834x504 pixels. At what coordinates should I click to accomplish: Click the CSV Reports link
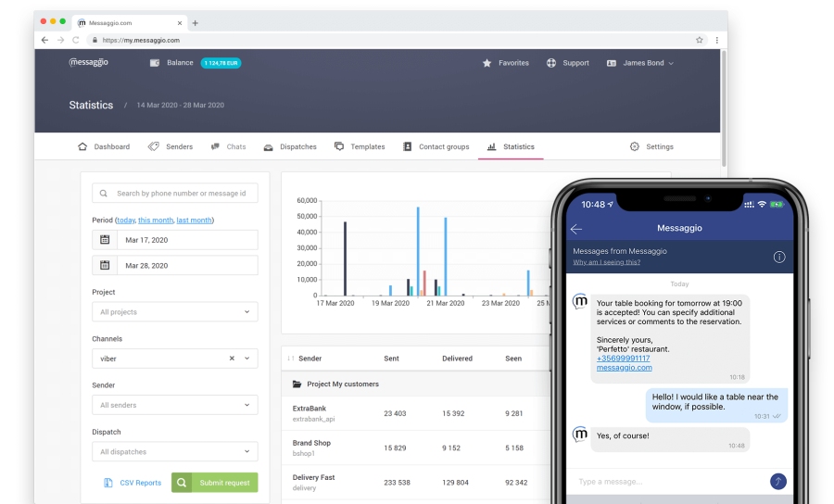[x=133, y=483]
